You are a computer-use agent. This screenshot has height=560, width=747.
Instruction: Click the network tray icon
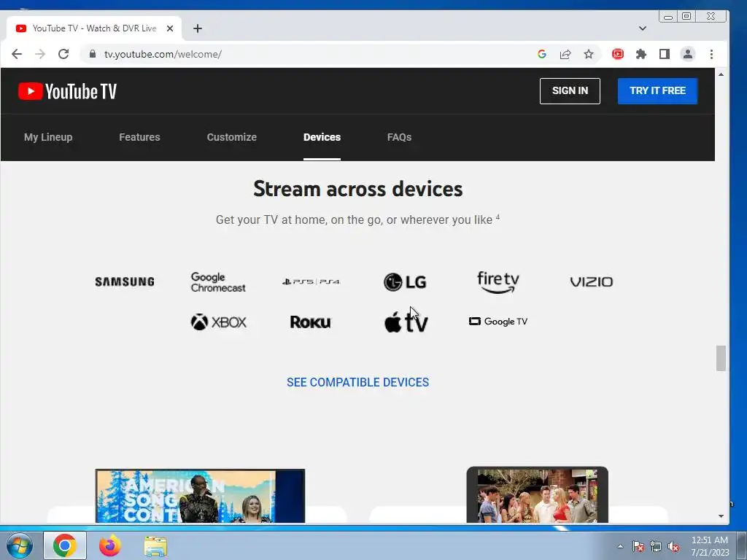(x=656, y=546)
